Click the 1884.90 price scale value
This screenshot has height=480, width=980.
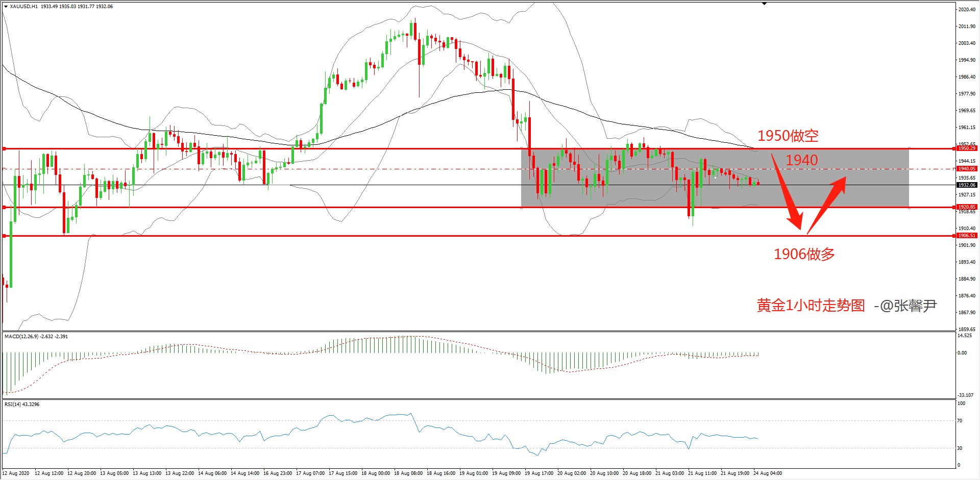click(967, 279)
